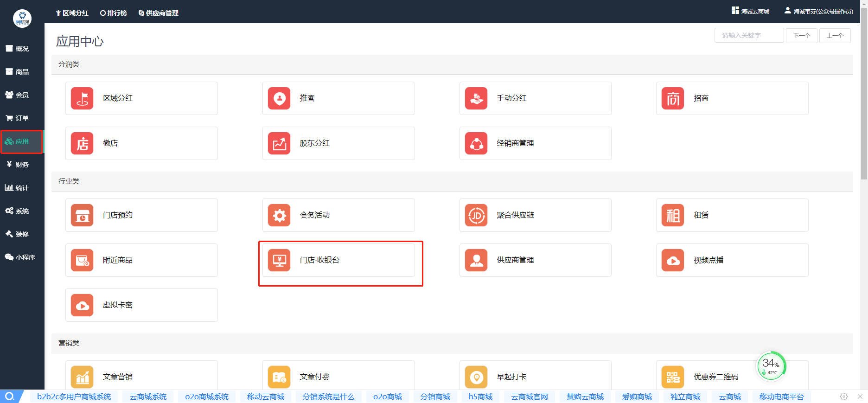Open the settings gear in bottom bar

point(844,397)
